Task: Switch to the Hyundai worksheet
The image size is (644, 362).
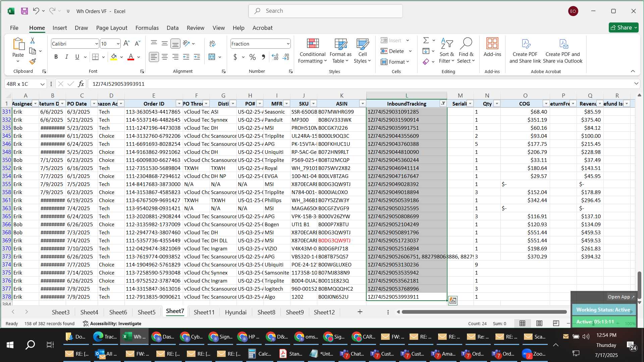Action: 235,312
